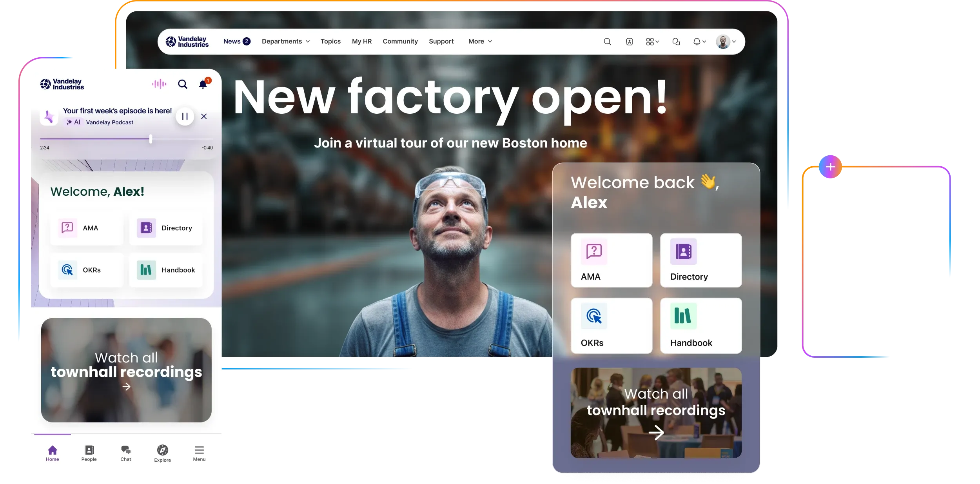The image size is (980, 484).
Task: Select the AMA icon on the mobile home screen
Action: 68,227
